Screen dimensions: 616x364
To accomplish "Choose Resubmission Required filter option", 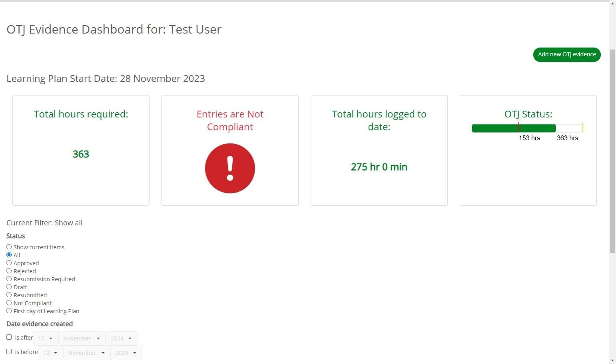I will [9, 279].
